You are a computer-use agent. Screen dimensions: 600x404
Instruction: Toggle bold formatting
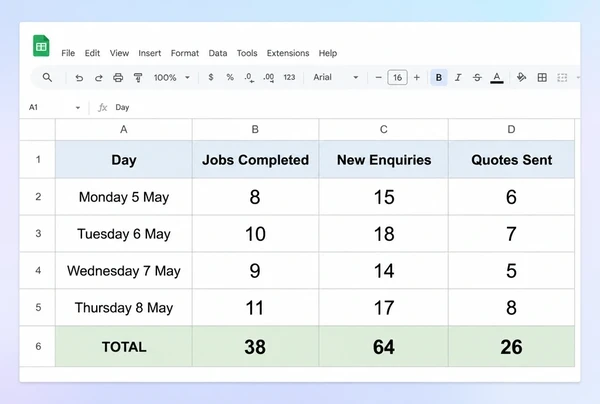pos(439,78)
